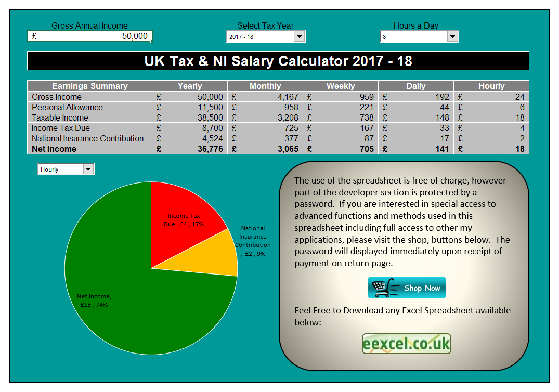
Task: Click the Yearly column header
Action: pos(190,86)
